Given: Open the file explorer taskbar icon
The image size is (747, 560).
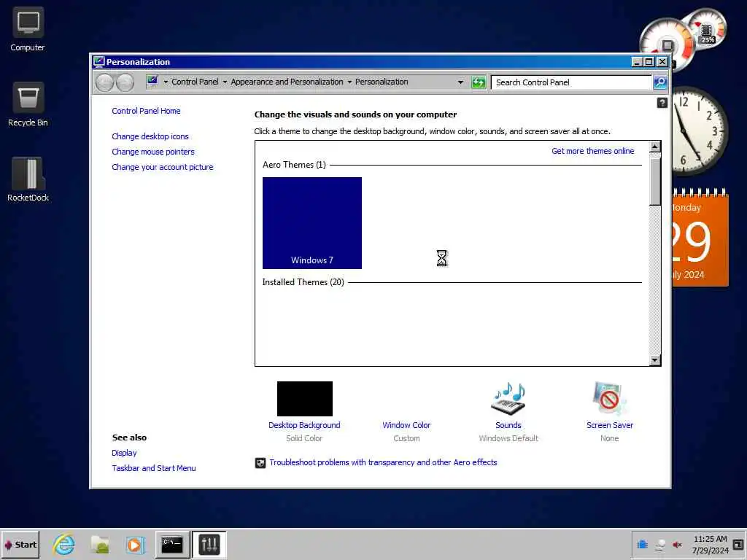Looking at the screenshot, I should point(100,545).
